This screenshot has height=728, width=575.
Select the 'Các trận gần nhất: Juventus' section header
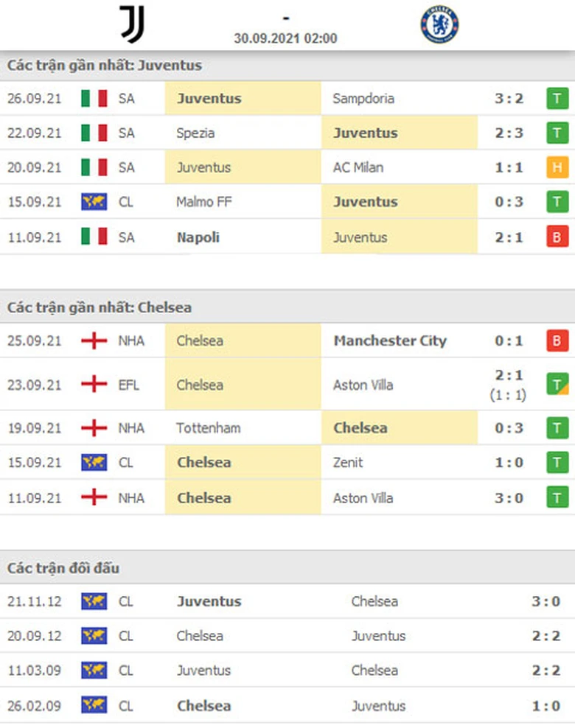105,66
